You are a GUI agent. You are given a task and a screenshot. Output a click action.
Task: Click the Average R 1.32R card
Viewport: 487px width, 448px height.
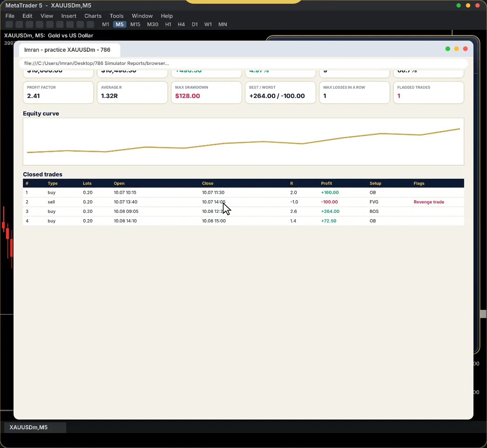tap(132, 92)
